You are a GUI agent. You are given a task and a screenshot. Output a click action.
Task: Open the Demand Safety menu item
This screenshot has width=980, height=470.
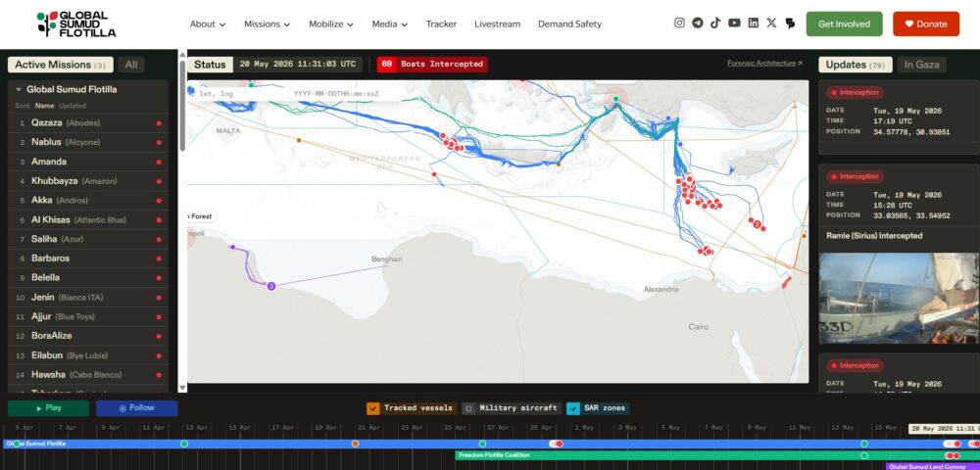click(x=569, y=23)
